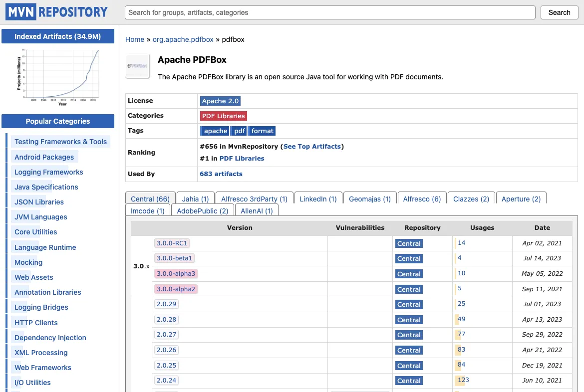This screenshot has height=392, width=584.
Task: Open See Top Artifacts link
Action: coord(312,146)
